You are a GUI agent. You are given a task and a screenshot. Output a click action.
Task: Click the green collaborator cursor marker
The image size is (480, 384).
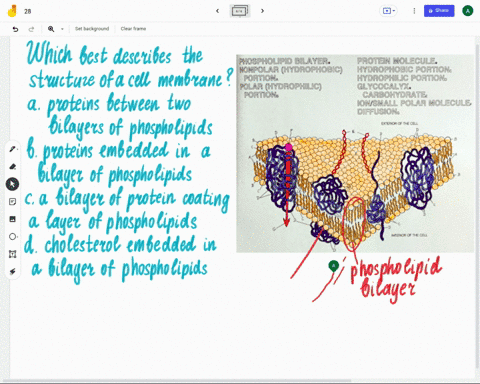(x=334, y=266)
